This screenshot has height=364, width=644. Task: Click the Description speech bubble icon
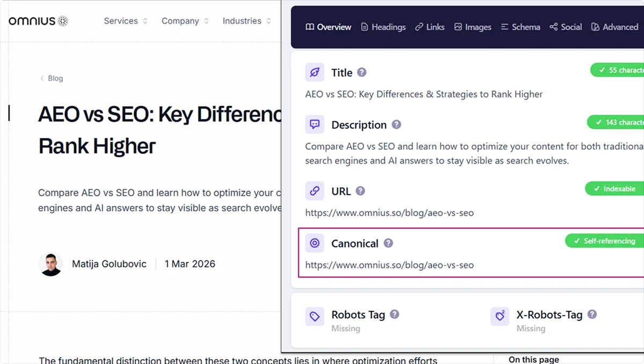click(x=314, y=125)
